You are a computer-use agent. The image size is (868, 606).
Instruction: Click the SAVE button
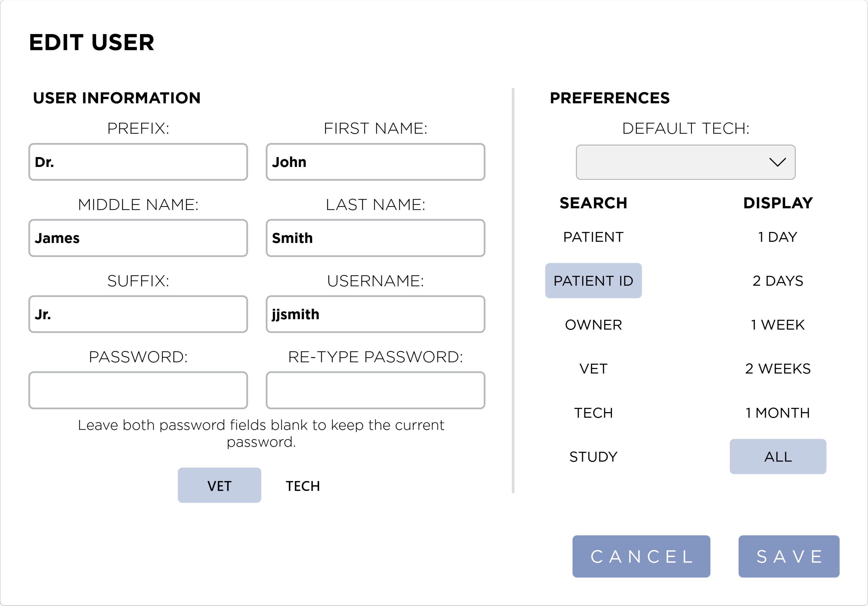(789, 556)
